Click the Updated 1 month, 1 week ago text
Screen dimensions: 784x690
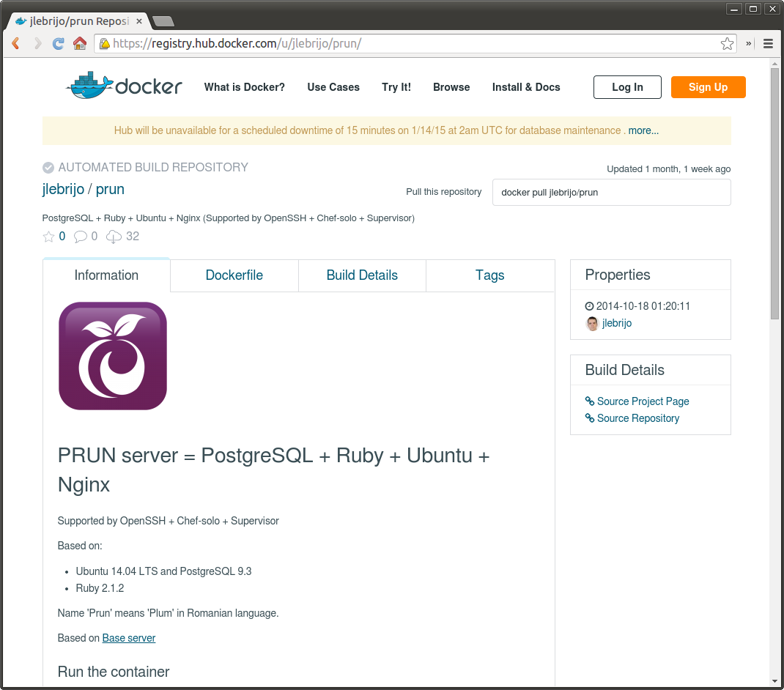tap(668, 169)
